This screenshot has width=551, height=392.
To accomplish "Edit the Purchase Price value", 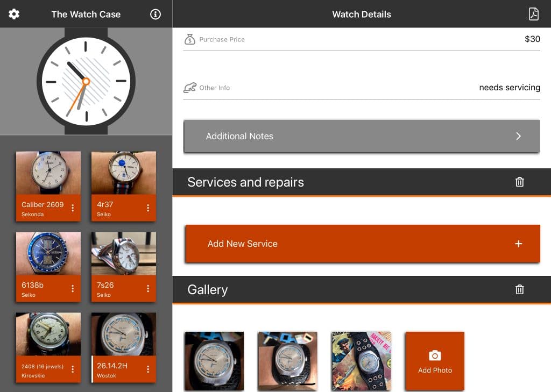I will [x=532, y=39].
